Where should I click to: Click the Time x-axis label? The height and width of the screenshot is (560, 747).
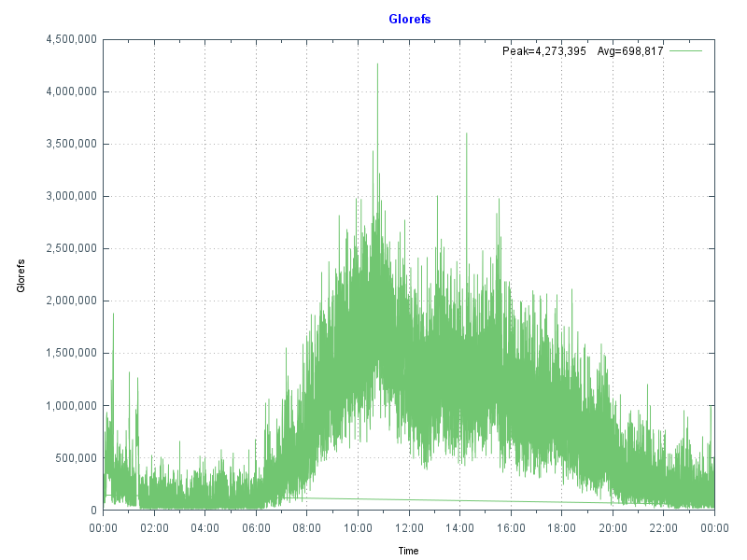tap(408, 551)
